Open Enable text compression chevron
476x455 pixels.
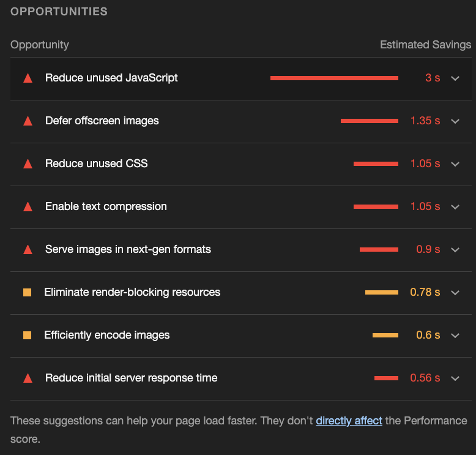point(455,207)
